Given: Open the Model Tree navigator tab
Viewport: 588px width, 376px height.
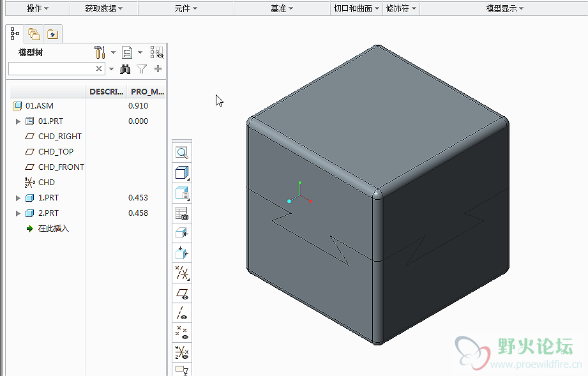Looking at the screenshot, I should point(15,34).
